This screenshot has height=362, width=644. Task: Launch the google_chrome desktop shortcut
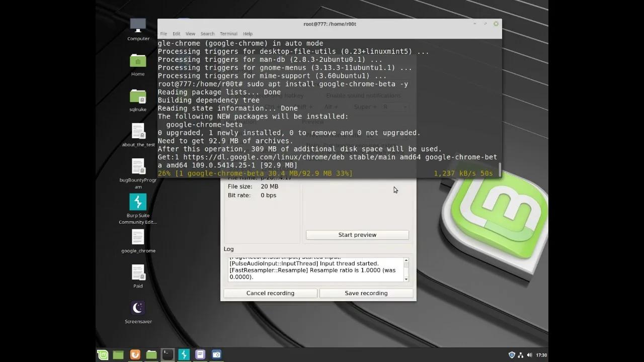[138, 238]
